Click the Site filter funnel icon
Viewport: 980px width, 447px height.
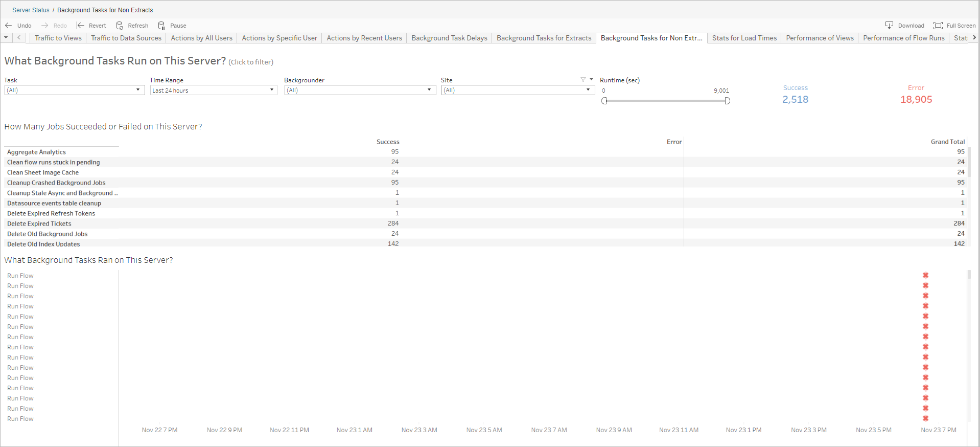[583, 80]
